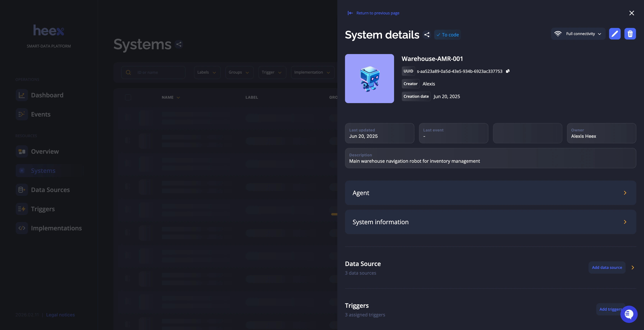Screen dimensions: 644x330
Task: Open the Triggers sidebar section
Action: [43, 209]
